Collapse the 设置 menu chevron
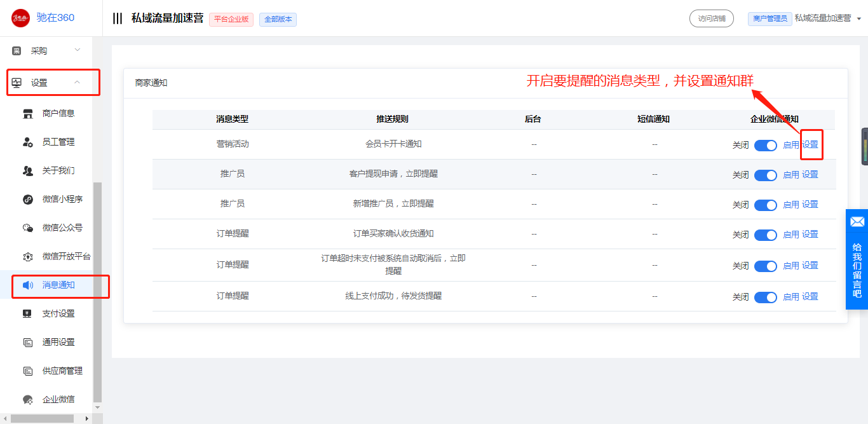 point(77,83)
